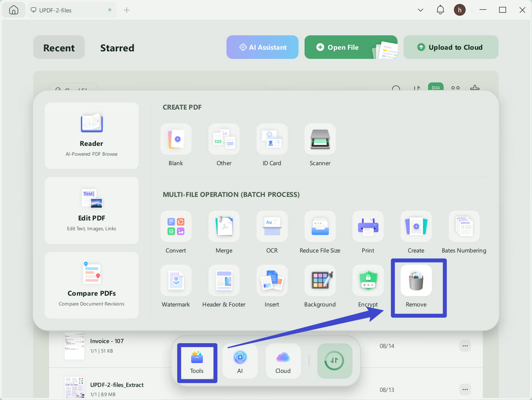Open Bates Numbering tool
The width and height of the screenshot is (532, 400).
point(464,226)
